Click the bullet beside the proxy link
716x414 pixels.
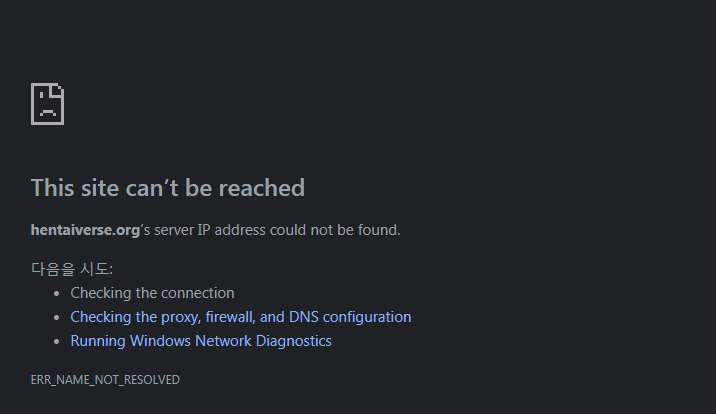(x=56, y=318)
